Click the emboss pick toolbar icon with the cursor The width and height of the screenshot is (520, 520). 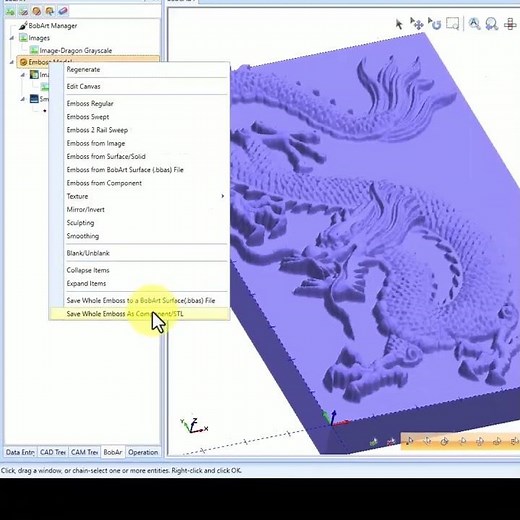(x=50, y=11)
